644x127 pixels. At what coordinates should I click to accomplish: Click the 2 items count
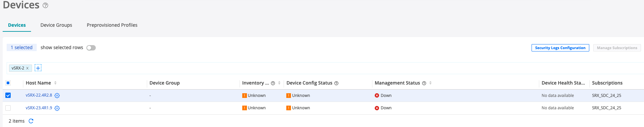click(x=17, y=121)
